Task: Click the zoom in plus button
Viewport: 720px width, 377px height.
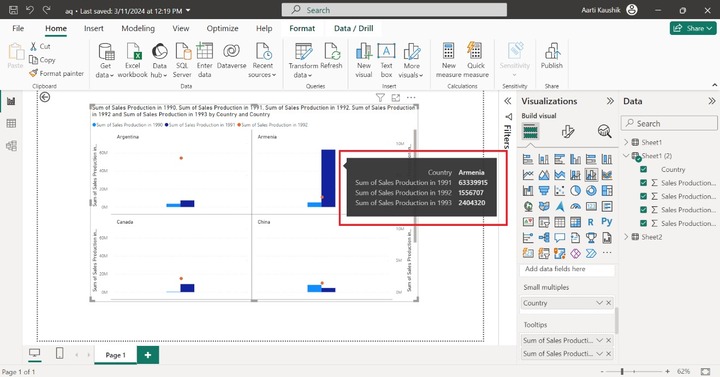Action: (667, 371)
